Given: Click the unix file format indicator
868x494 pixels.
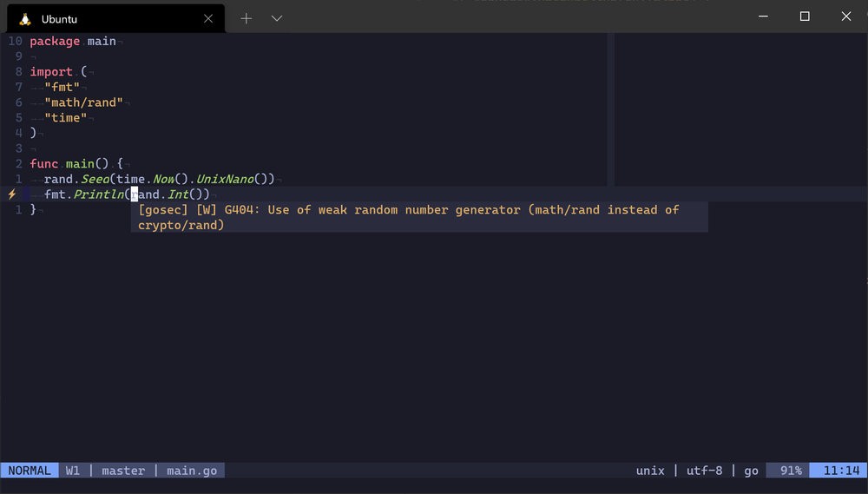Looking at the screenshot, I should tap(650, 471).
